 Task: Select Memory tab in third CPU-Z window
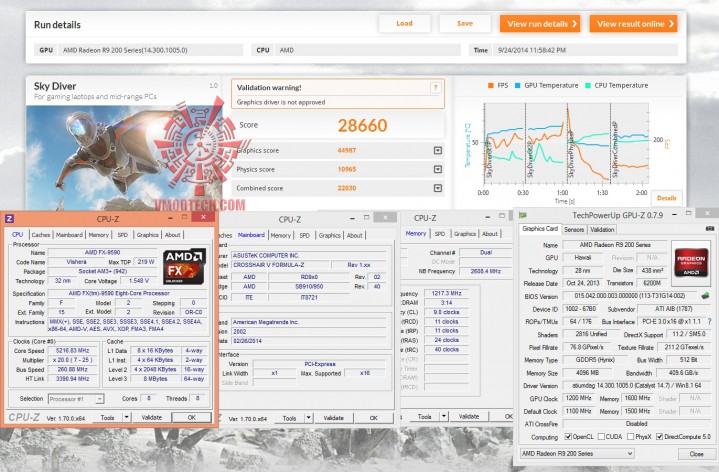[x=416, y=233]
